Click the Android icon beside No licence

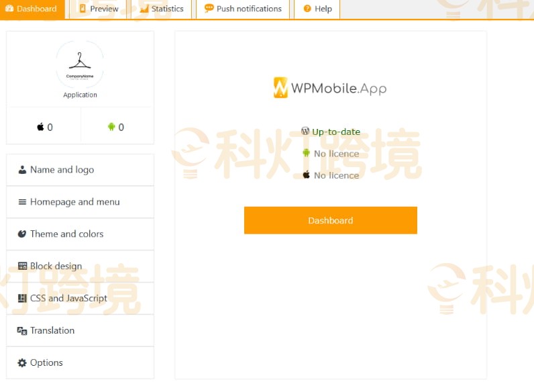click(306, 153)
